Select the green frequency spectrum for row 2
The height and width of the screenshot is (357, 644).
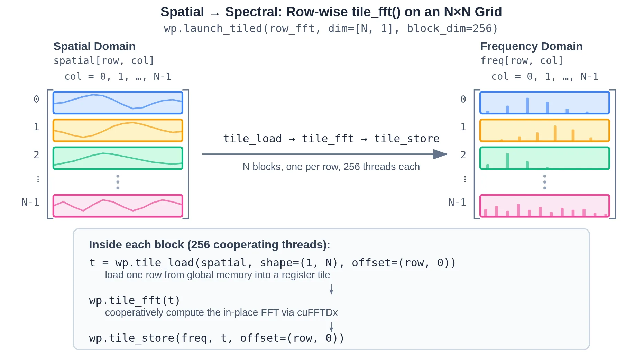[544, 158]
